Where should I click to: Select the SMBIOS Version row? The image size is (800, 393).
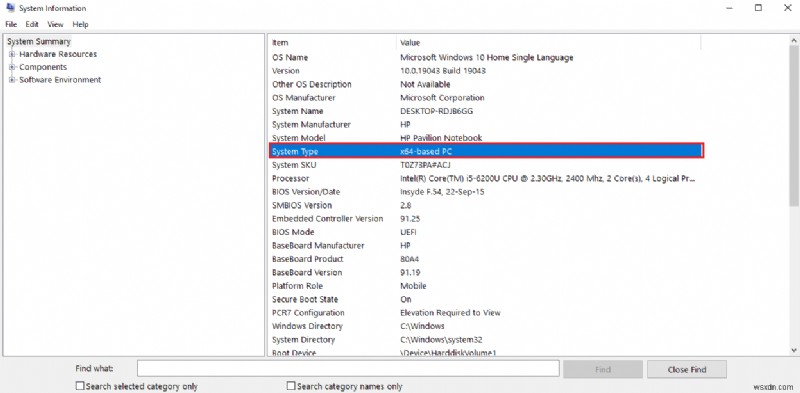[x=485, y=205]
